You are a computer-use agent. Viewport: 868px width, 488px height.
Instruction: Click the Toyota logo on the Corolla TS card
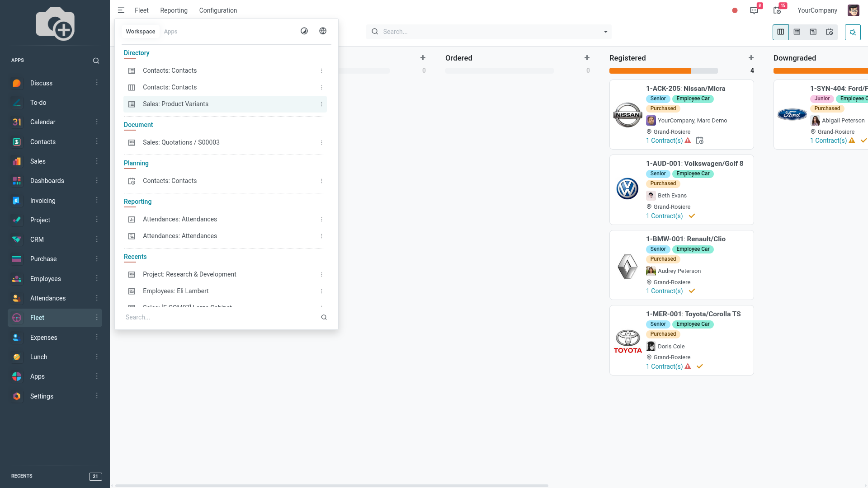tap(627, 341)
